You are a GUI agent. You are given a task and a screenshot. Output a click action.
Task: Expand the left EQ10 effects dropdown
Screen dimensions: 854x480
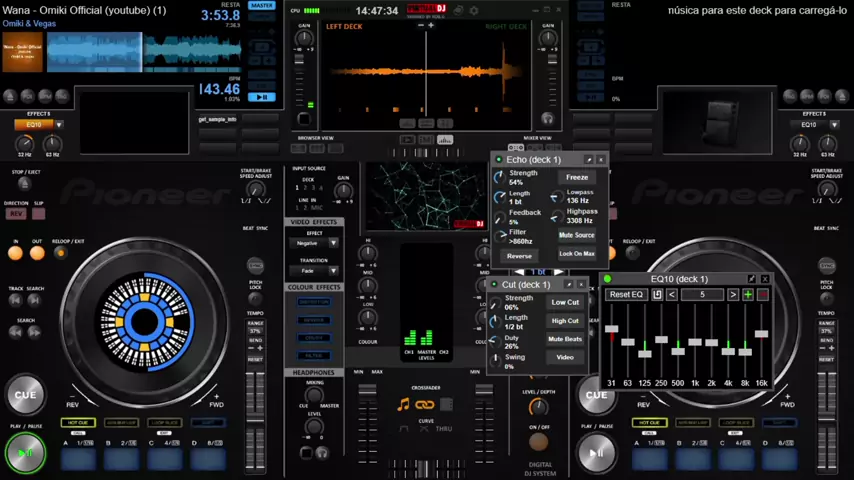pos(59,125)
